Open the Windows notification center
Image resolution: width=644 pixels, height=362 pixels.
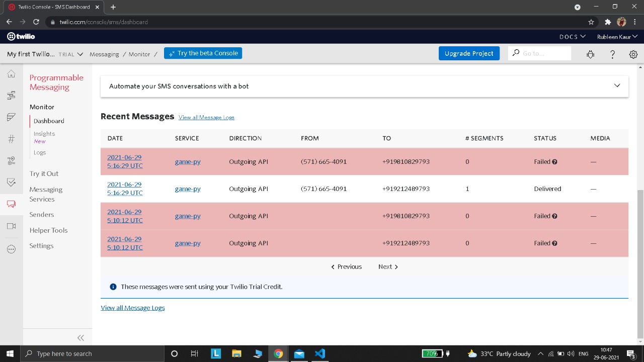631,353
